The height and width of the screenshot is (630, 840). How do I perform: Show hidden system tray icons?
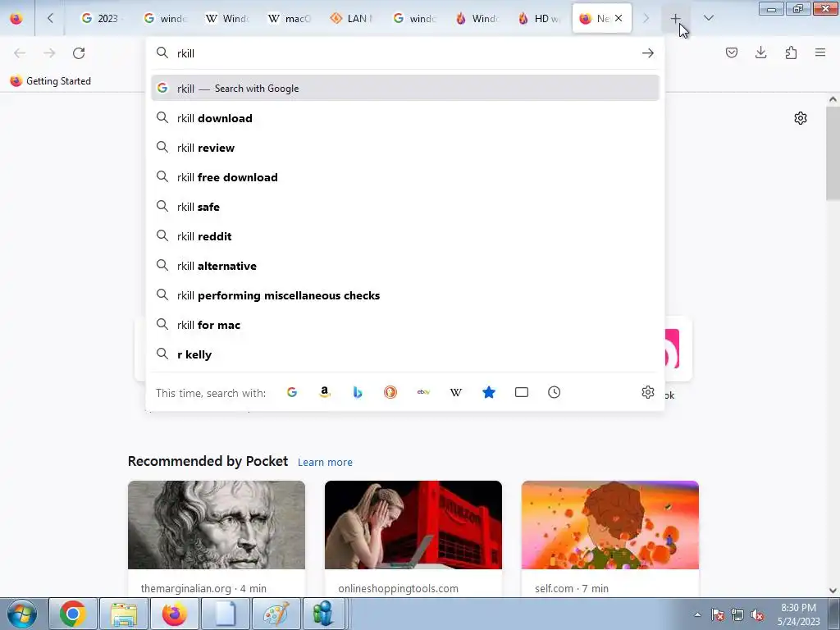pyautogui.click(x=697, y=614)
